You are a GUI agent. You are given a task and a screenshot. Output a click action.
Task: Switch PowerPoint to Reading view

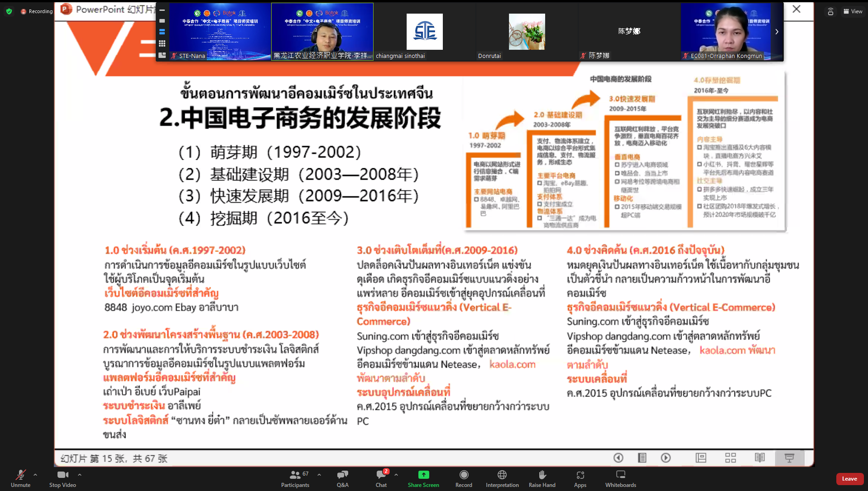[x=760, y=458]
